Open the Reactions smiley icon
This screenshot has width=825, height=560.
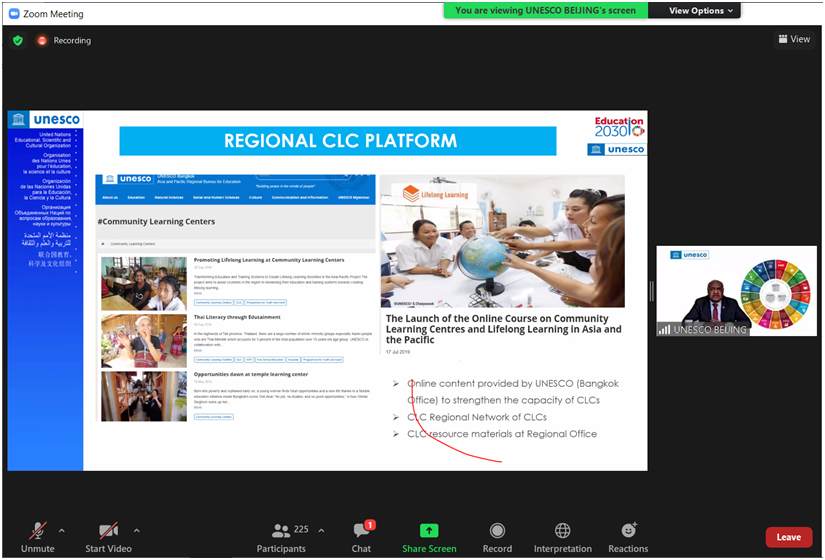point(628,530)
